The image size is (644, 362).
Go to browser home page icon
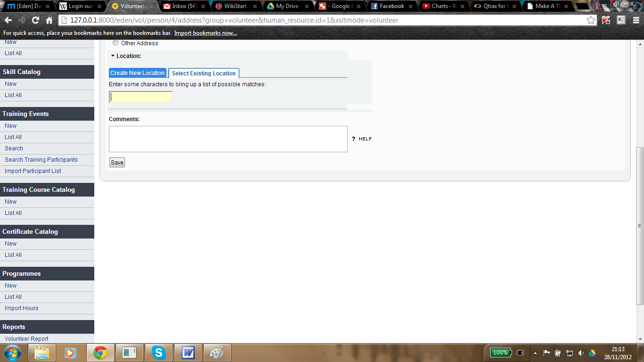pyautogui.click(x=49, y=20)
